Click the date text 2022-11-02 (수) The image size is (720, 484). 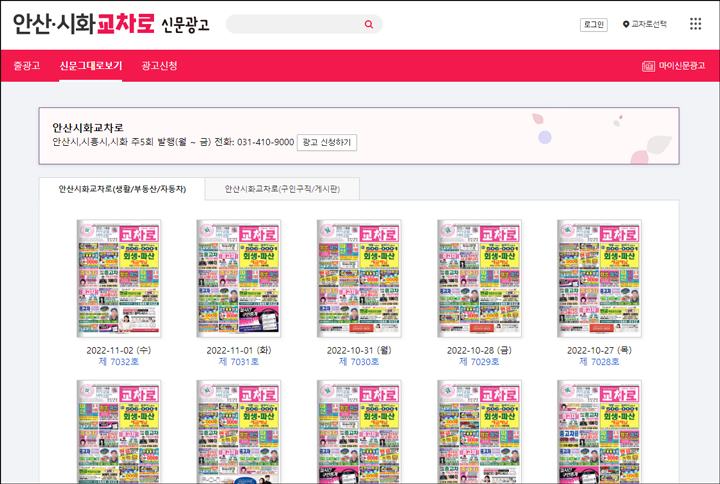(118, 350)
